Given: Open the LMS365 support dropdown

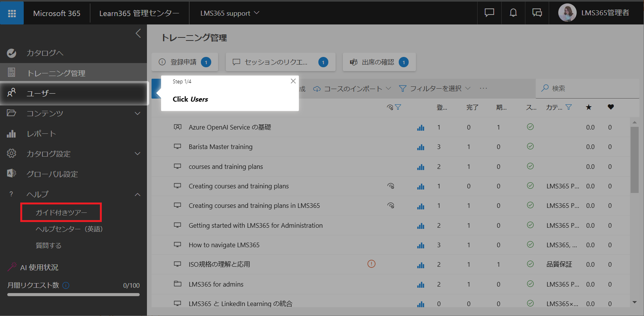Looking at the screenshot, I should coord(230,13).
